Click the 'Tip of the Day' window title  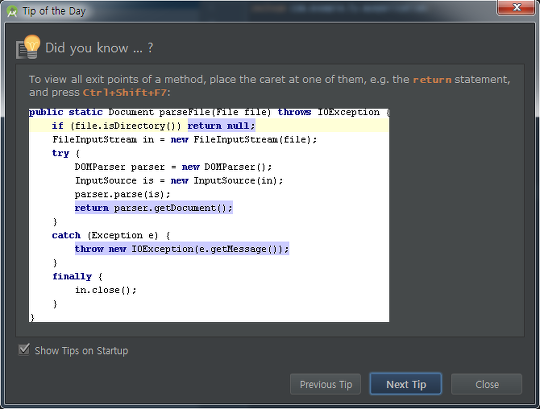(x=54, y=11)
